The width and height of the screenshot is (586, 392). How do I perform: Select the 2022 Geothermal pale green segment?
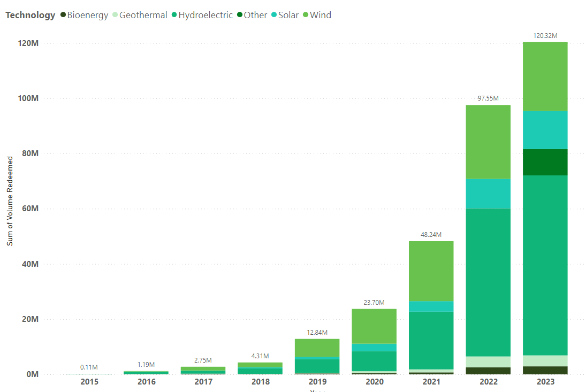(488, 362)
